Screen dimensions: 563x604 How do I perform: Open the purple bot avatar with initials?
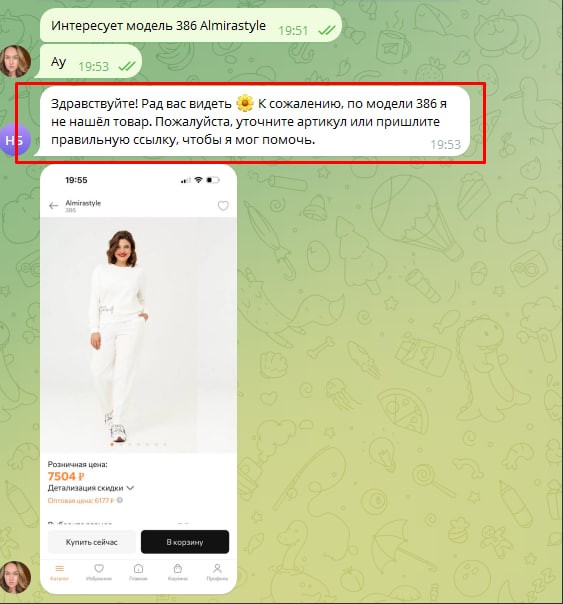(15, 140)
